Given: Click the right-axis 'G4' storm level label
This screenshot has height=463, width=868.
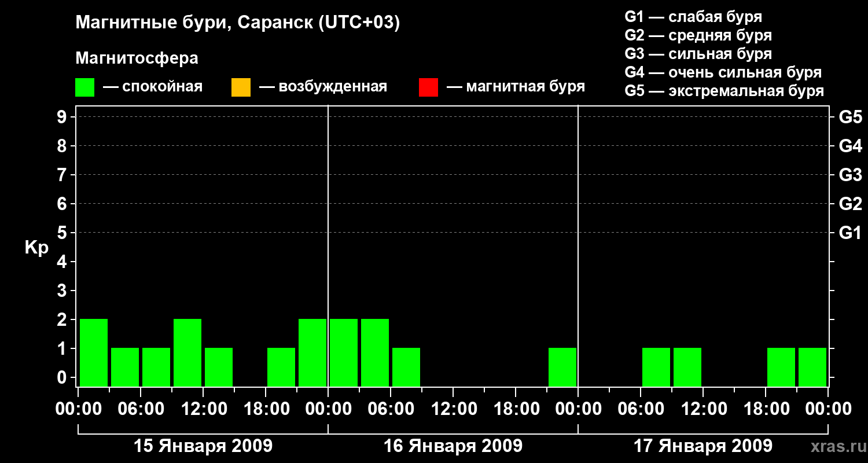Looking at the screenshot, I should 851,146.
